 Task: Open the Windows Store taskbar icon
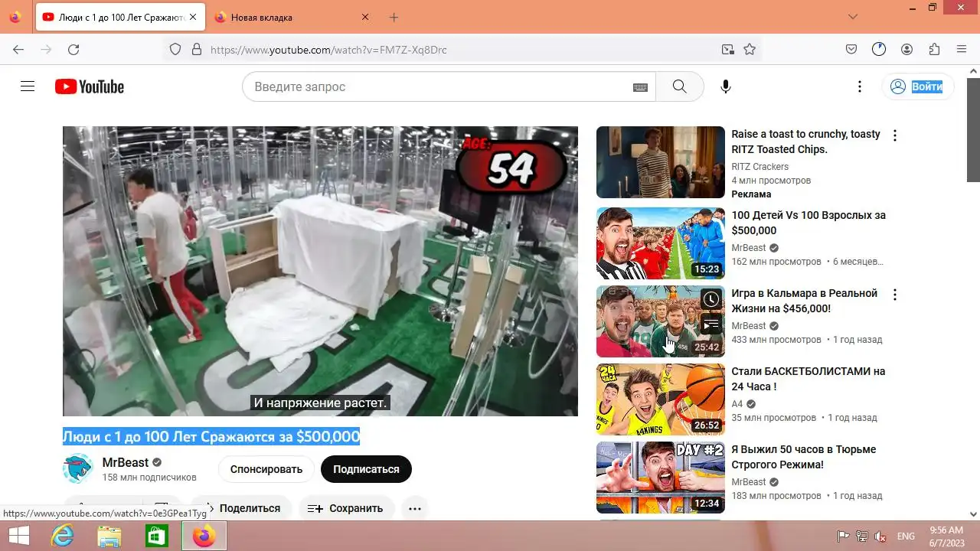coord(156,536)
